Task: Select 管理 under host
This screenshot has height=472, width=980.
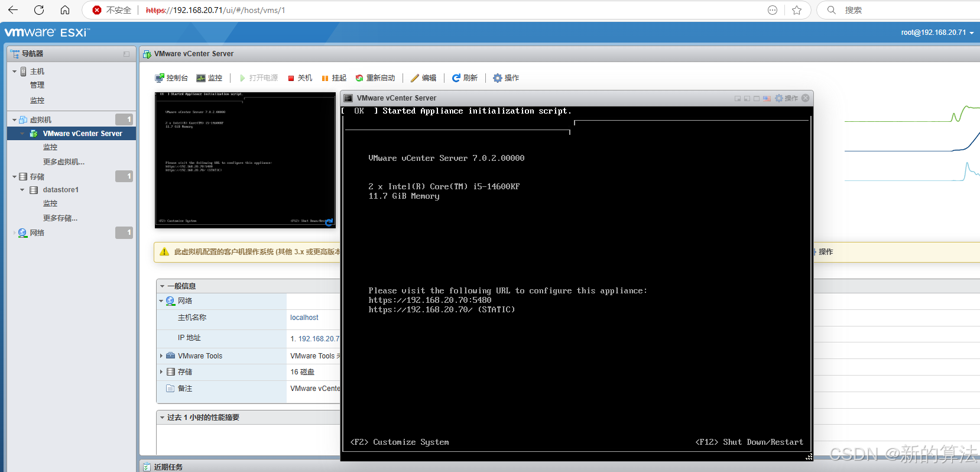Action: (37, 85)
